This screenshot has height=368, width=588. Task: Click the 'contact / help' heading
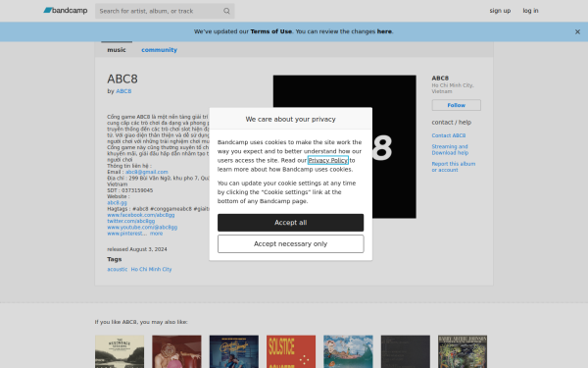tap(451, 123)
